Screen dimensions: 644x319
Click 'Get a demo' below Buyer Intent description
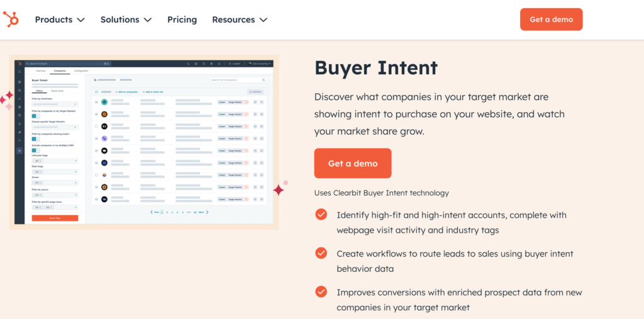pyautogui.click(x=353, y=164)
